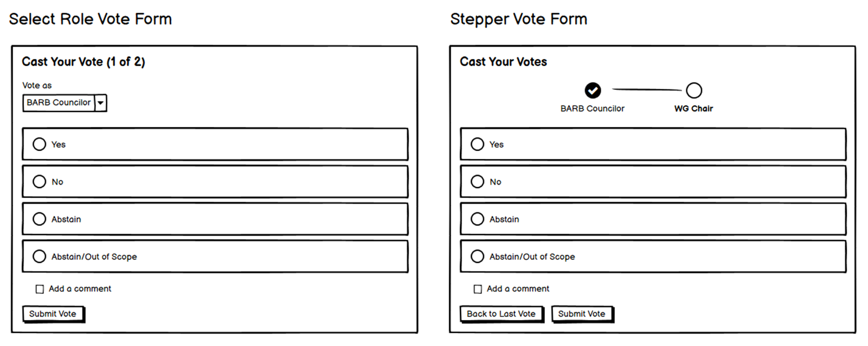The height and width of the screenshot is (346, 868).
Task: Click the Back to Last Vote button
Action: [x=501, y=314]
